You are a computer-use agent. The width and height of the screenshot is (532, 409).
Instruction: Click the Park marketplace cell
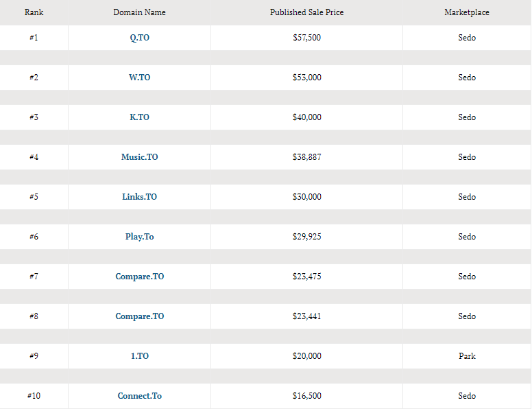point(467,356)
